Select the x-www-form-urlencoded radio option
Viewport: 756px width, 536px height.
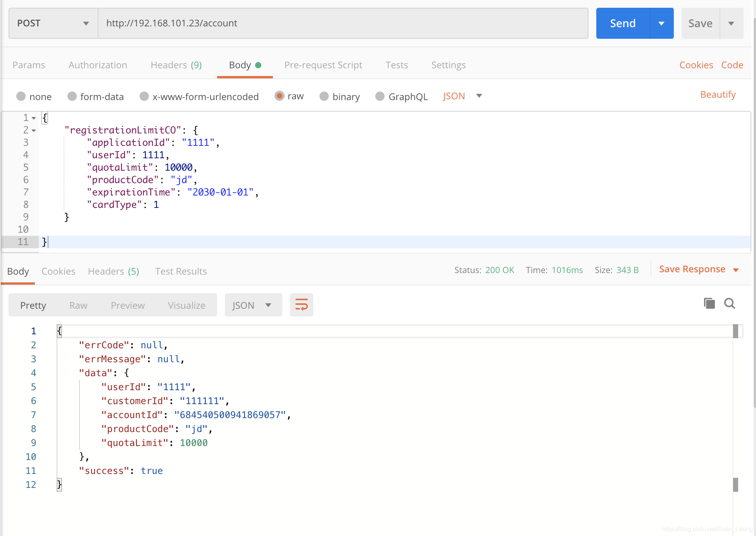(x=144, y=96)
